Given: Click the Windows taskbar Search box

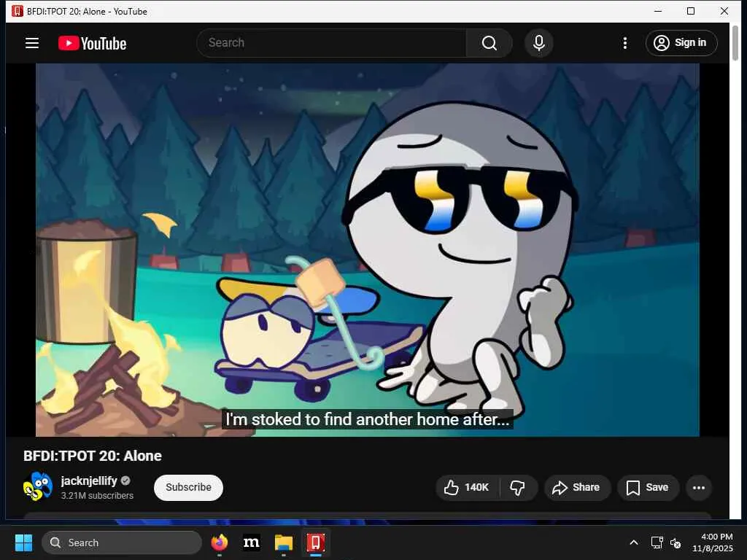Looking at the screenshot, I should click(x=122, y=542).
